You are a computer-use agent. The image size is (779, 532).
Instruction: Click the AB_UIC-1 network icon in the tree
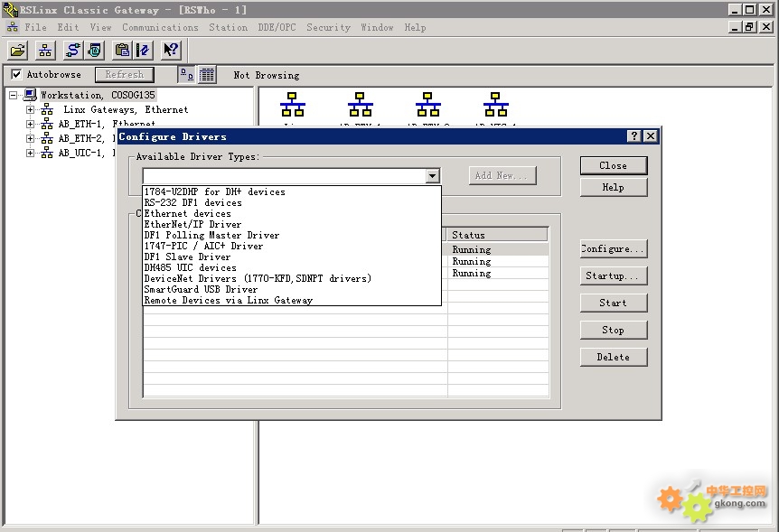(47, 153)
